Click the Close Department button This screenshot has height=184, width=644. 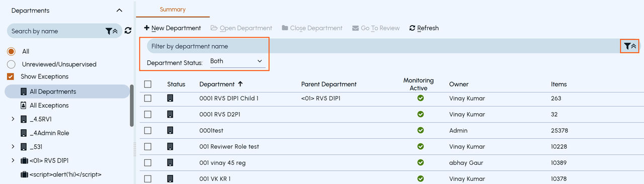312,28
